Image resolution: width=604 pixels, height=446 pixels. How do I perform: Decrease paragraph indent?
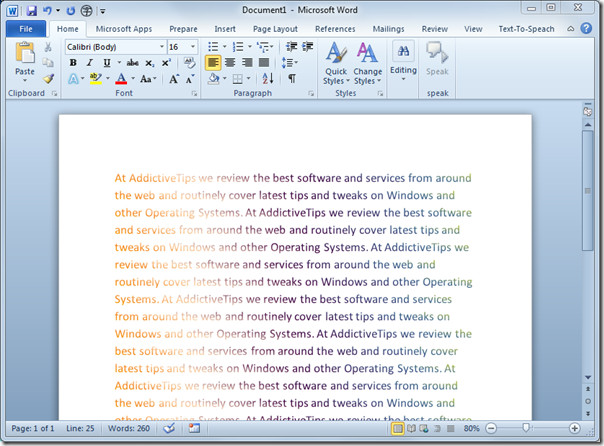(292, 47)
